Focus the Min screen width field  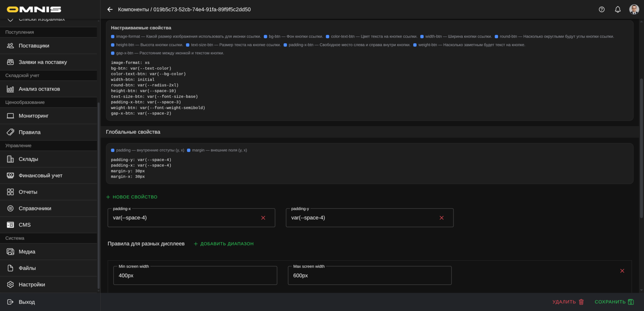[x=195, y=276]
